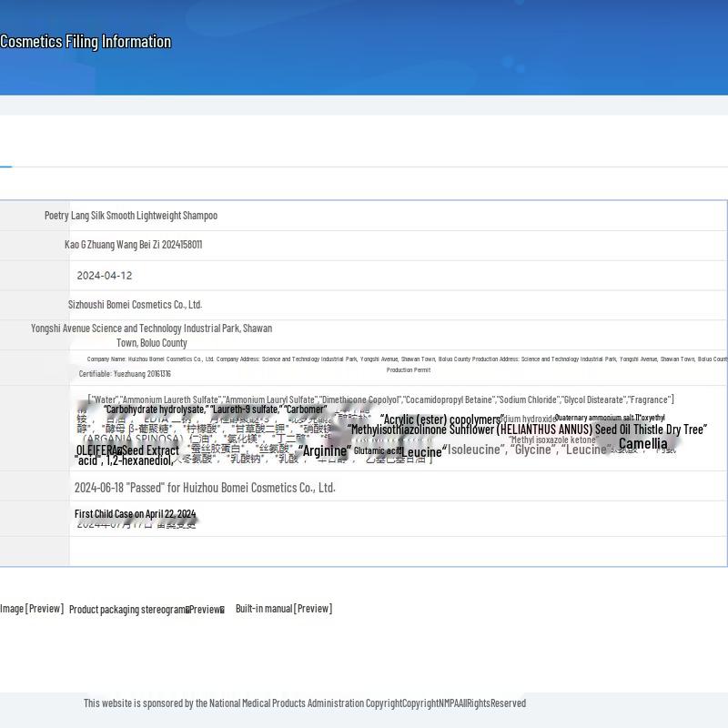
Task: Click the 2024-04-12 filing date value
Action: point(105,276)
